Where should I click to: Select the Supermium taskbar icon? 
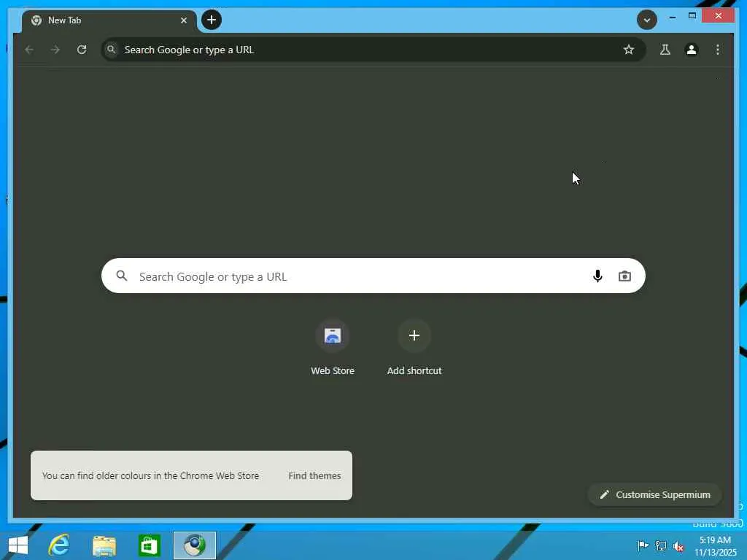coord(194,545)
